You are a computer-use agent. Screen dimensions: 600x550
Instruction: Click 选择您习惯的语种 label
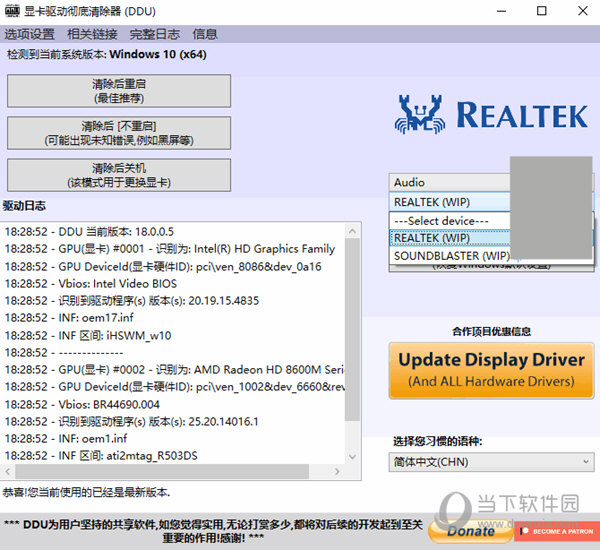point(437,441)
